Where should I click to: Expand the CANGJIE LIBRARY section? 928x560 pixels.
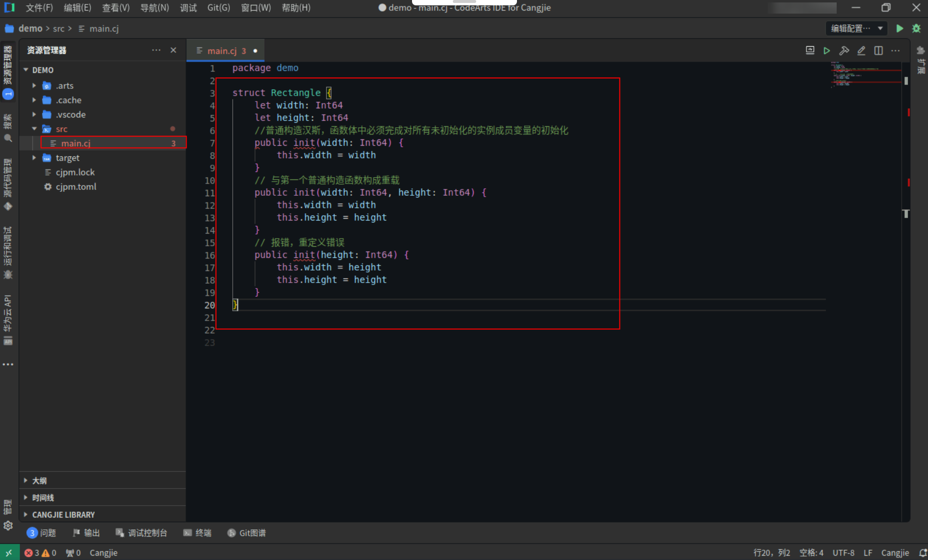(63, 514)
